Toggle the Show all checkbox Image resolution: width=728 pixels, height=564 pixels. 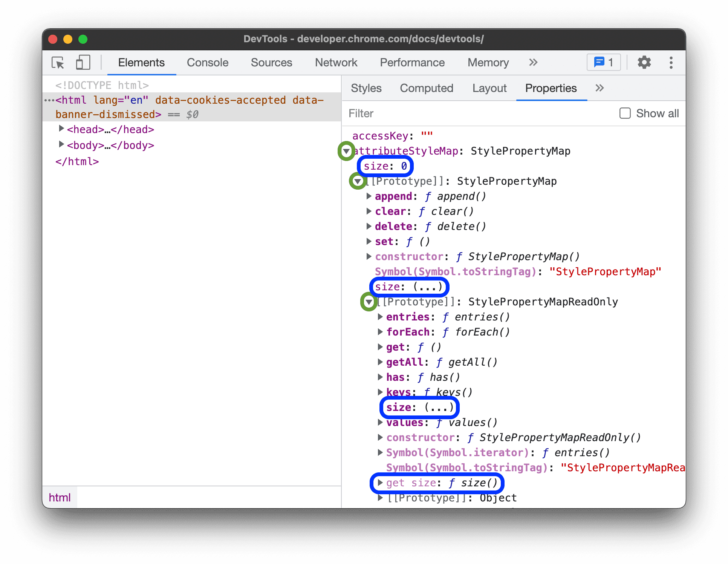[x=624, y=113]
